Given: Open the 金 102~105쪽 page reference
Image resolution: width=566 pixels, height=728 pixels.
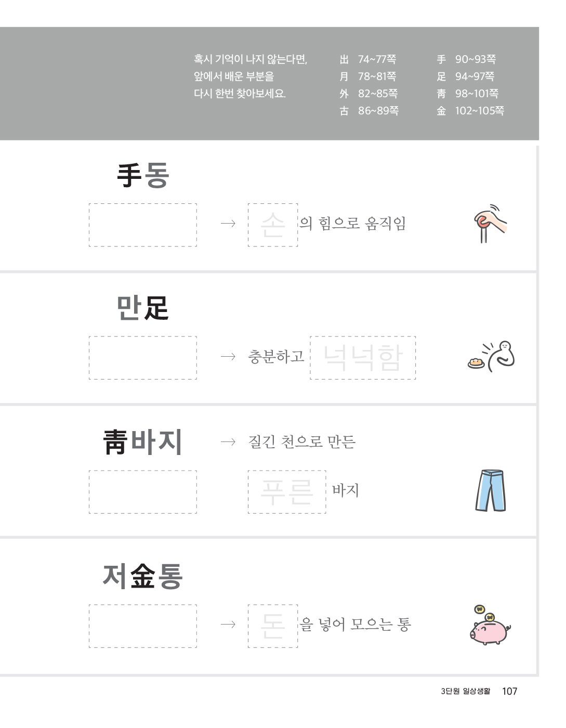Looking at the screenshot, I should 470,111.
